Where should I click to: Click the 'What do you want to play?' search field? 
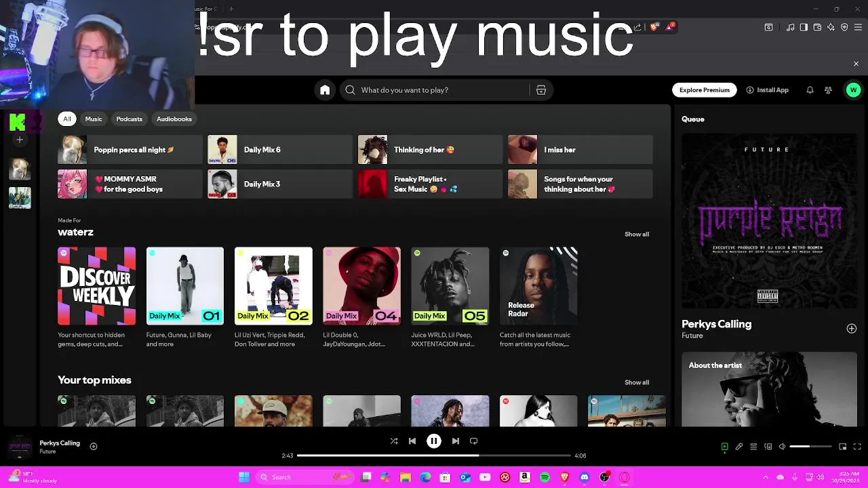[437, 90]
